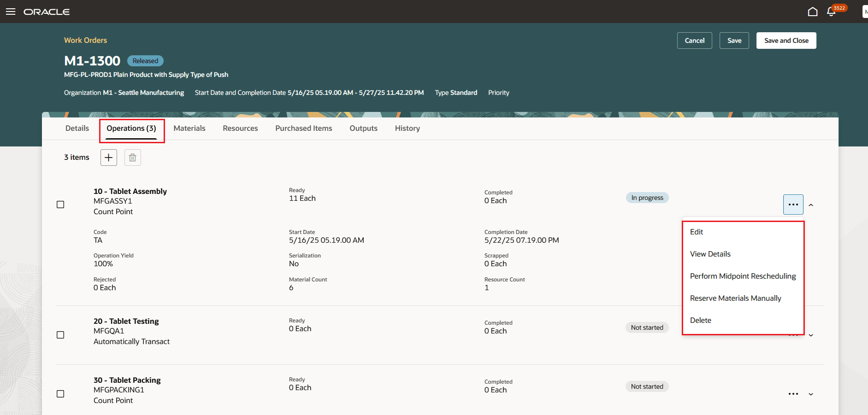Open the Purchased Items tab

click(x=304, y=129)
